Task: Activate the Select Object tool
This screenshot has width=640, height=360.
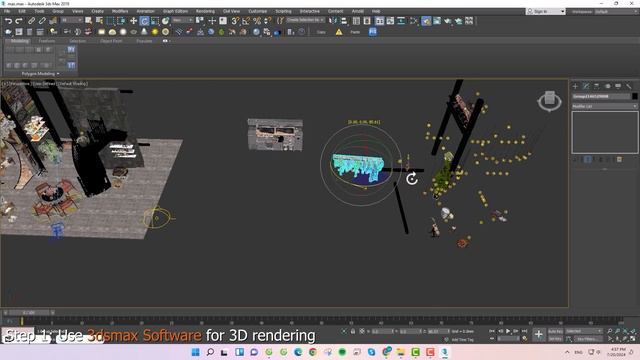Action: (x=89, y=21)
